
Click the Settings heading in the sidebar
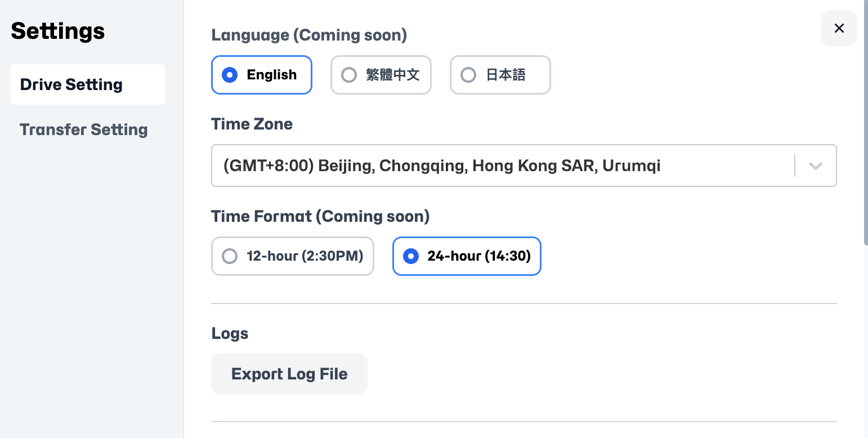point(58,31)
